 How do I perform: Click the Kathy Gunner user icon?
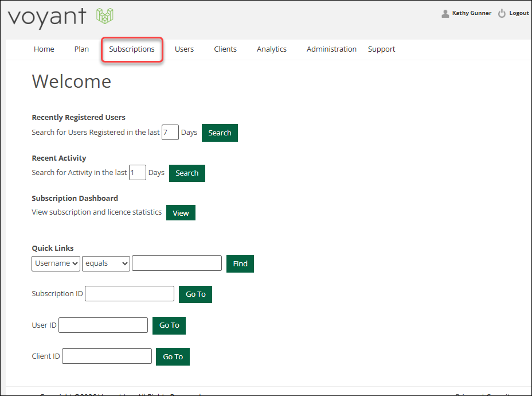[445, 14]
